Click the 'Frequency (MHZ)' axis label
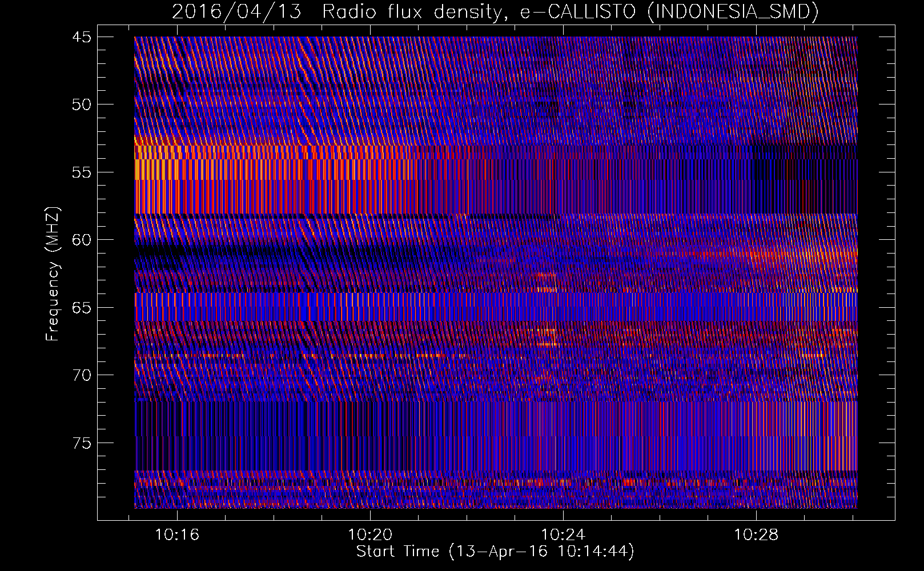Image resolution: width=924 pixels, height=571 pixels. (53, 274)
